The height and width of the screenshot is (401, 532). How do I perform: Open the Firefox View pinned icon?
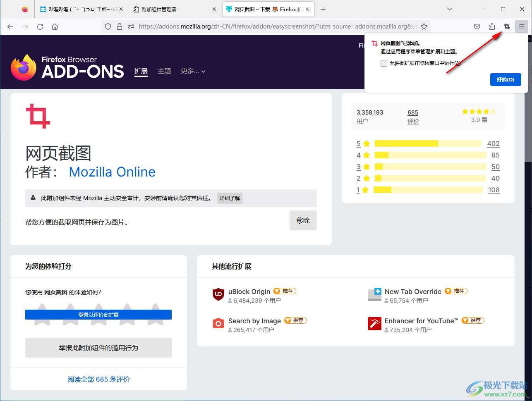pyautogui.click(x=25, y=9)
